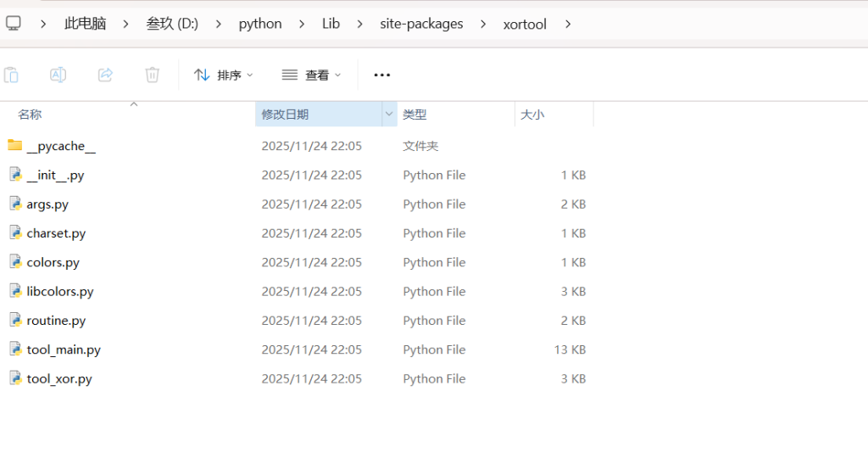Image resolution: width=868 pixels, height=464 pixels.
Task: Open the 查看 view dropdown
Action: tap(311, 75)
